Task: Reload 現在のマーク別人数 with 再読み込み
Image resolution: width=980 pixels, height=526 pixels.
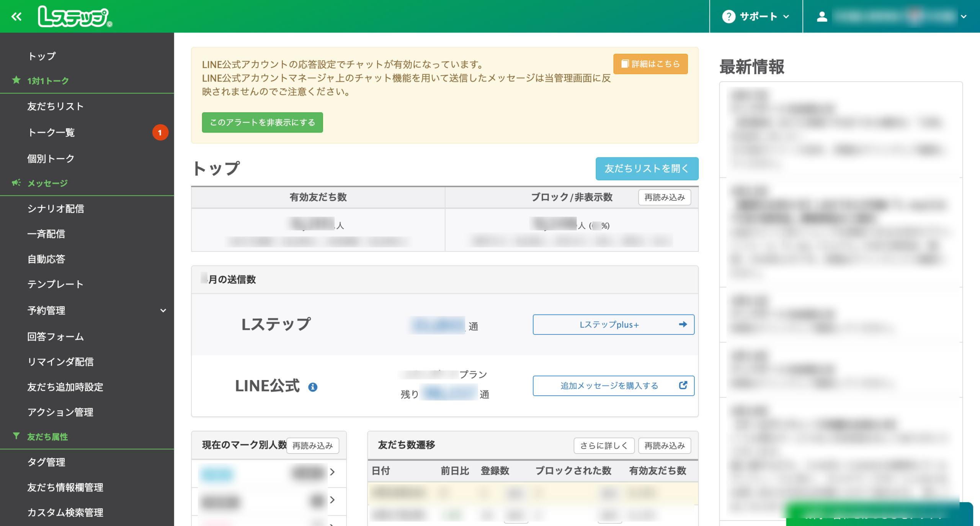Action: pos(312,446)
